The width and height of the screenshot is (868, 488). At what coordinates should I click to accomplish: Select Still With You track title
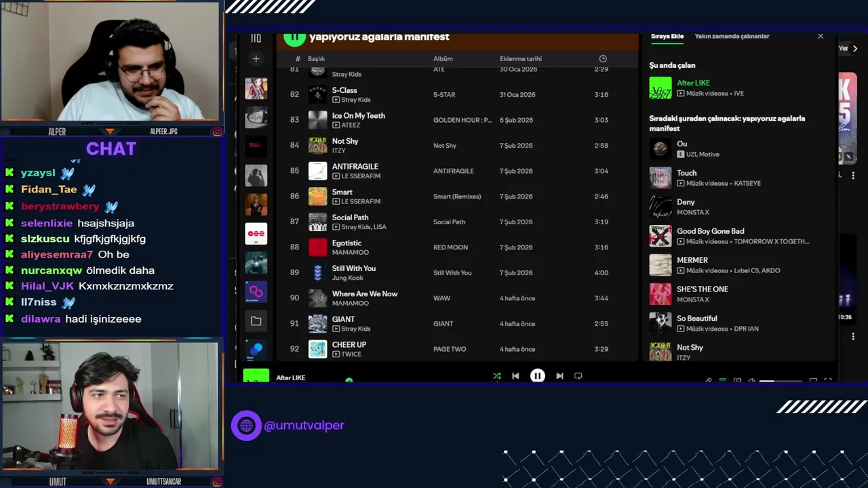click(353, 268)
